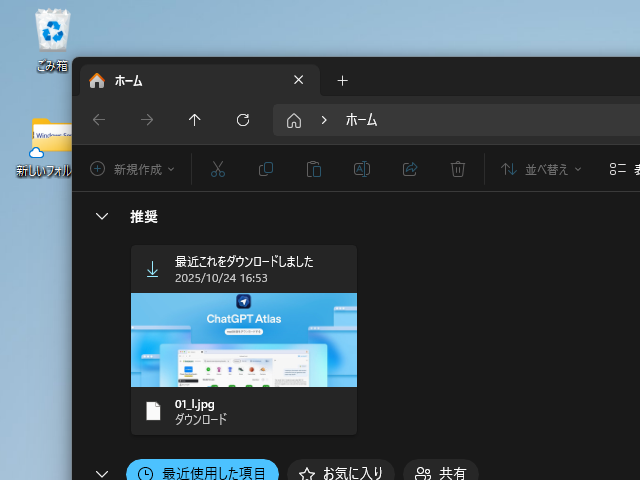Click the home icon in address bar
Screen dimensions: 640x480
[x=294, y=120]
